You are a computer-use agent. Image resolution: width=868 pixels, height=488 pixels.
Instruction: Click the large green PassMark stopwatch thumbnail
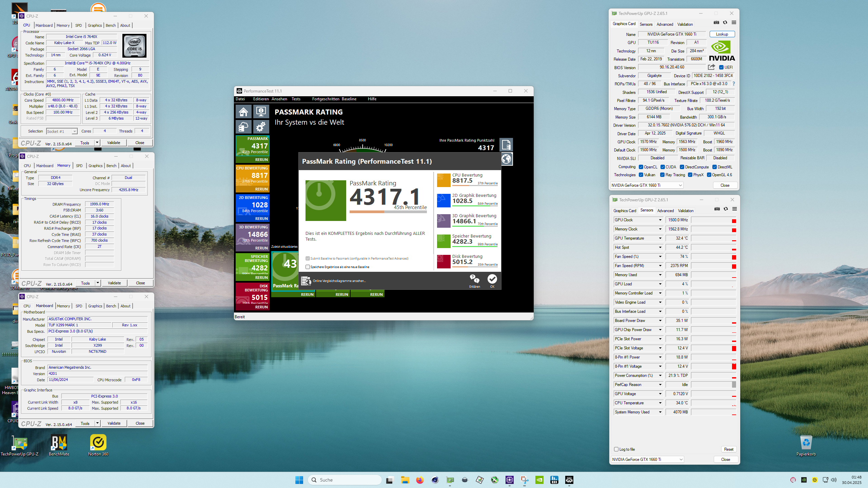click(x=325, y=201)
